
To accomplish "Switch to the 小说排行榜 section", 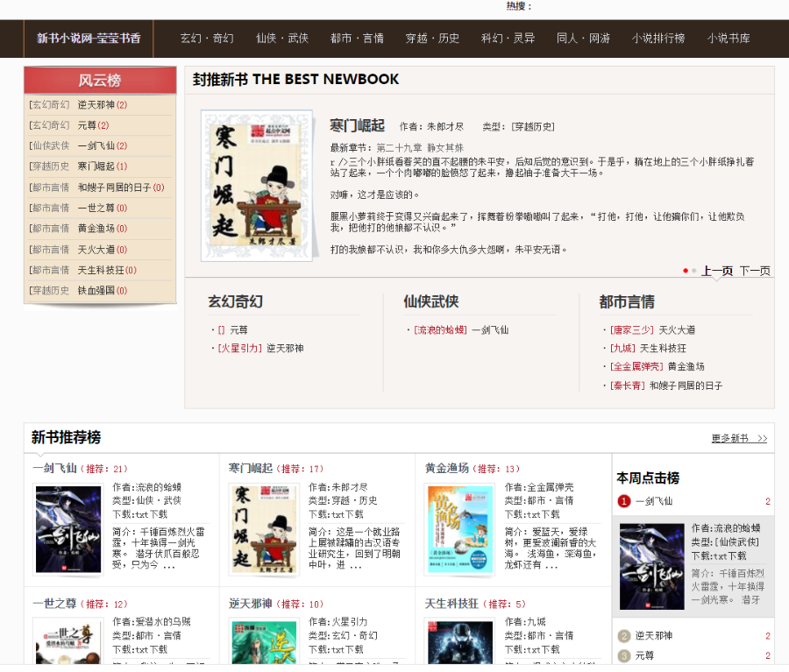I will tap(658, 39).
